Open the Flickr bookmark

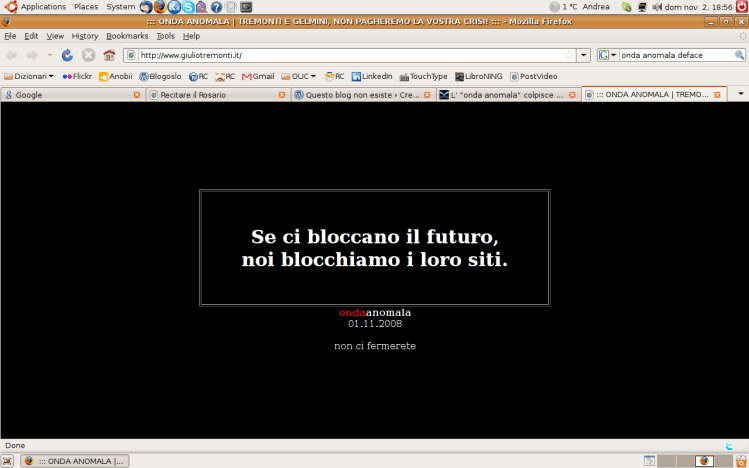(x=77, y=76)
